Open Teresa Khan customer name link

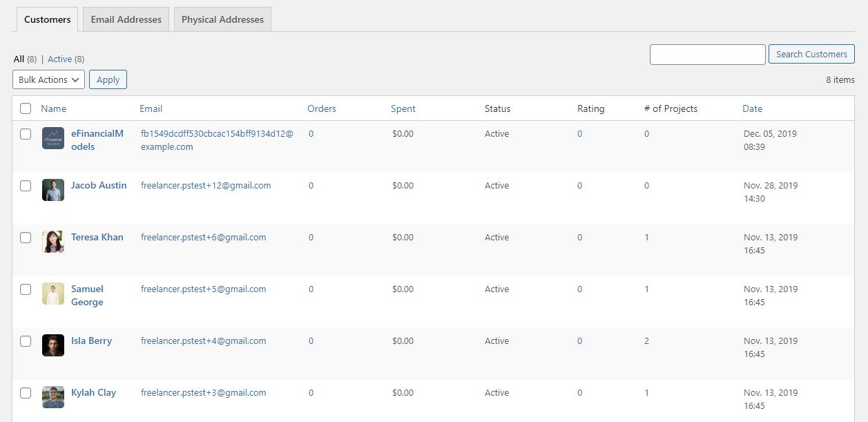97,237
